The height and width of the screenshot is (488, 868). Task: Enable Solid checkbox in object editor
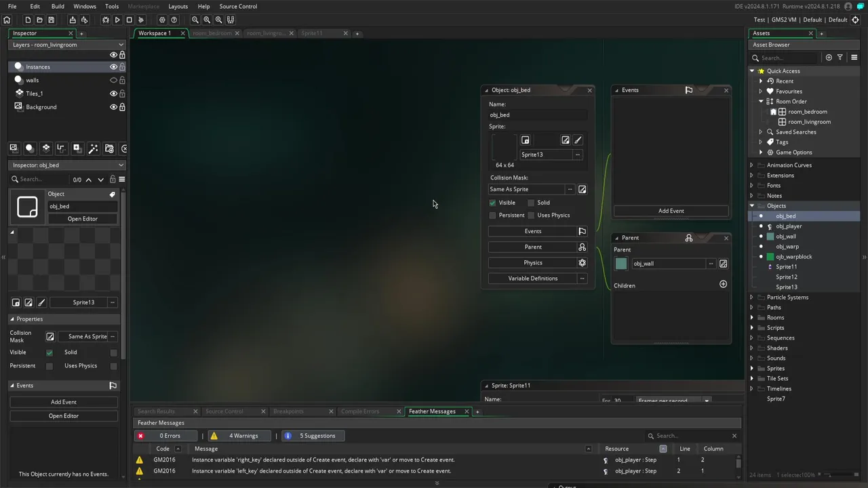click(x=531, y=203)
